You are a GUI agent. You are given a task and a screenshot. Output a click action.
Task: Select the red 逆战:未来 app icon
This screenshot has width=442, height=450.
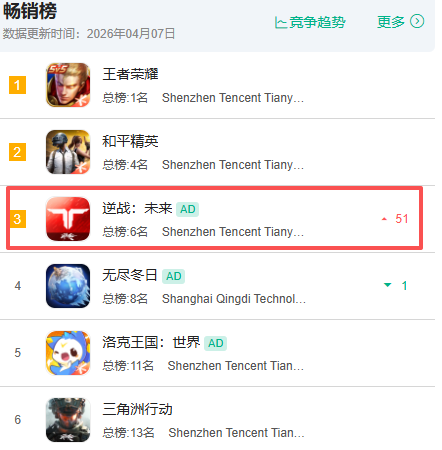[68, 219]
